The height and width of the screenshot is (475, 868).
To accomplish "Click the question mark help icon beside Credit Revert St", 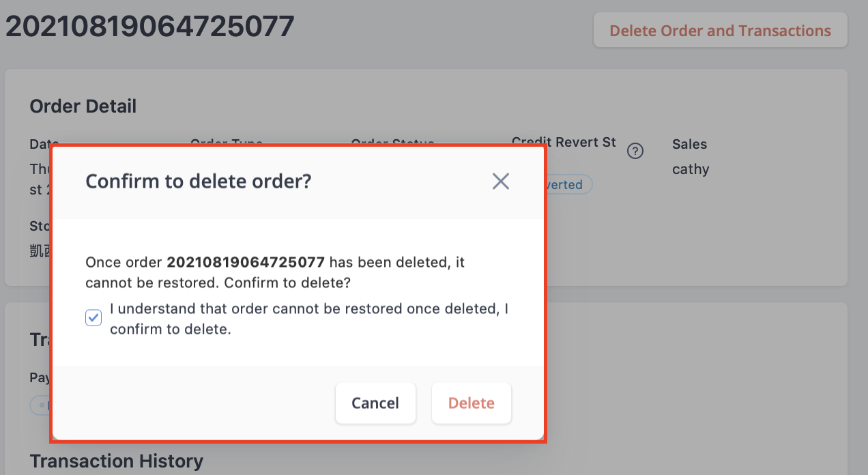I will 635,151.
